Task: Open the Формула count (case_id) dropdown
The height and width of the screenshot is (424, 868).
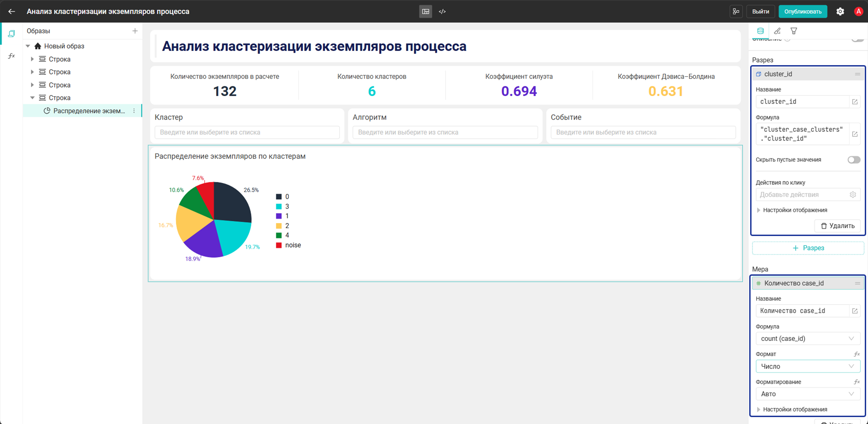Action: (x=808, y=339)
